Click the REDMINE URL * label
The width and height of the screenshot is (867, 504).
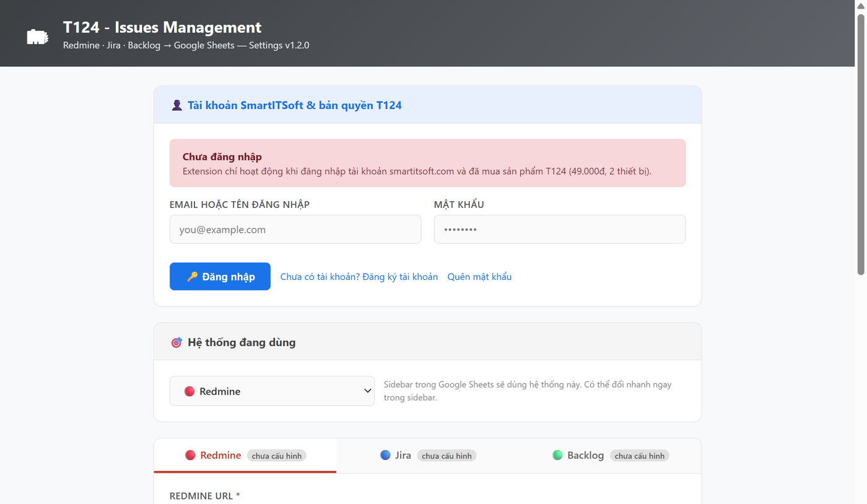205,496
